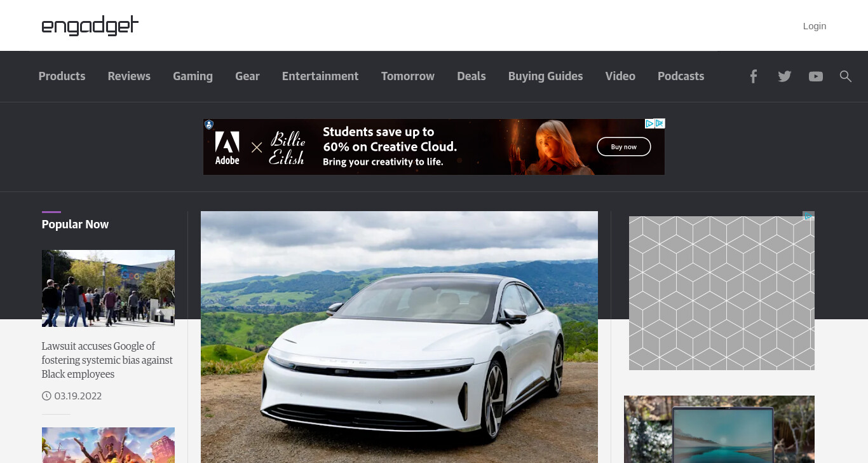Click the 03.19.2022 article date
The width and height of the screenshot is (868, 463).
point(78,396)
